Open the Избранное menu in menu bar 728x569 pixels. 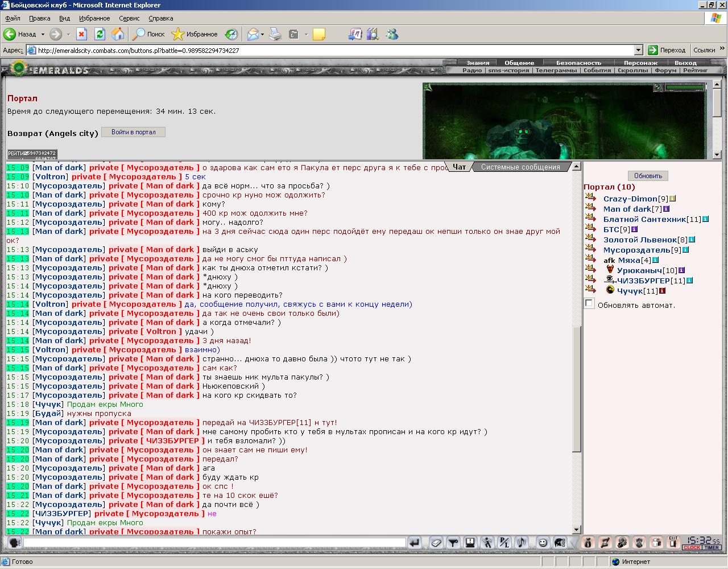click(x=94, y=18)
